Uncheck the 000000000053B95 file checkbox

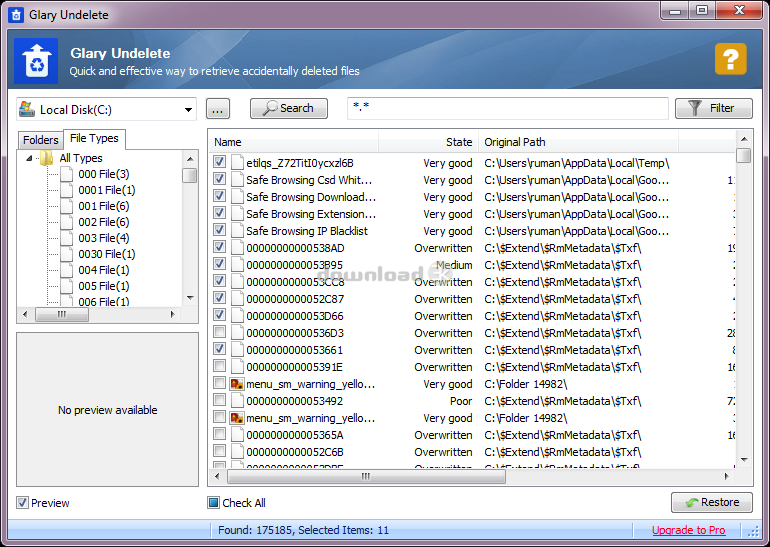[219, 264]
